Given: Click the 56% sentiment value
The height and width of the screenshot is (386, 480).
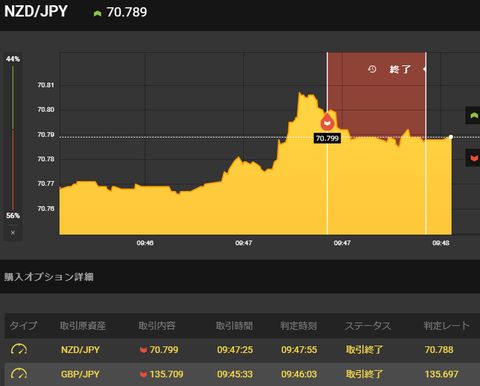Looking at the screenshot, I should [13, 216].
